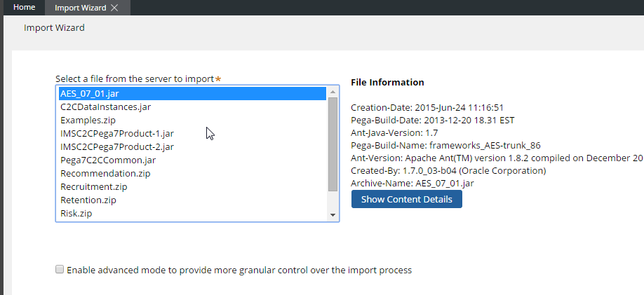Image resolution: width=644 pixels, height=295 pixels.
Task: Choose Examples.zip in file list
Action: pos(88,121)
